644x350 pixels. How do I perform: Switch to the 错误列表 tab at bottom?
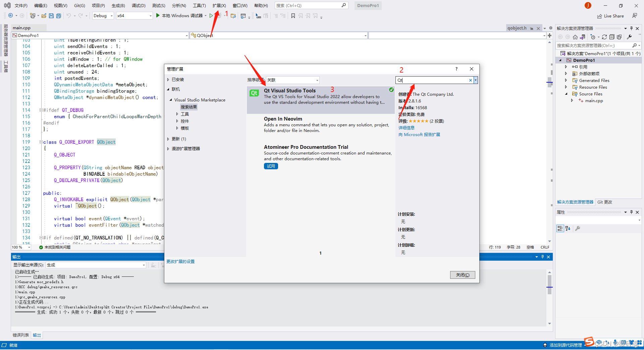coord(21,335)
